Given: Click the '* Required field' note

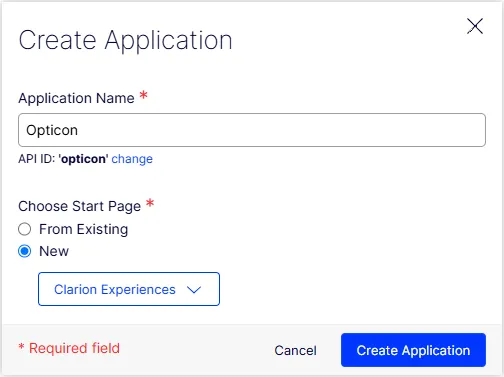Looking at the screenshot, I should tap(69, 348).
